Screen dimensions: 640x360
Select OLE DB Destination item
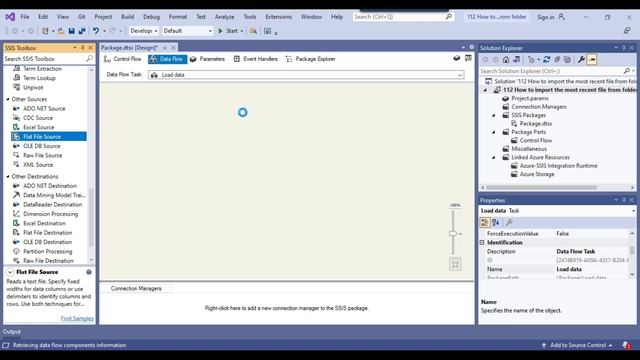coord(47,242)
